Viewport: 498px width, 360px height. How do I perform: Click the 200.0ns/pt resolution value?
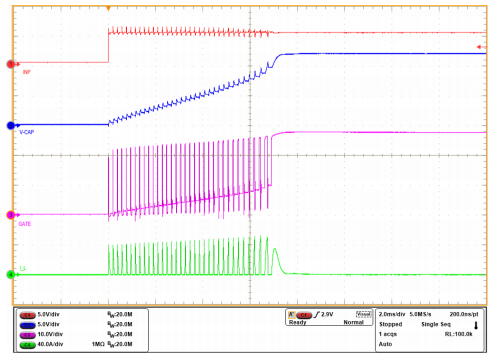(x=464, y=314)
